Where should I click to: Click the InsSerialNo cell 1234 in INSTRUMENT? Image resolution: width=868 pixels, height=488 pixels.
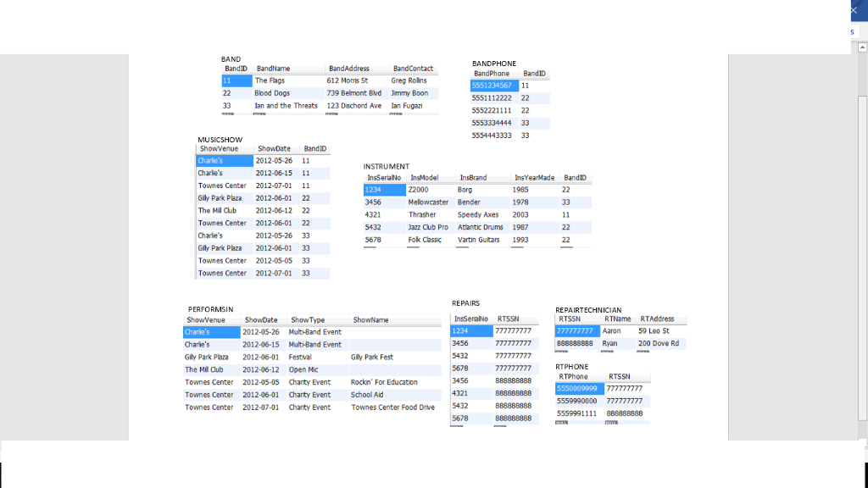coord(380,189)
